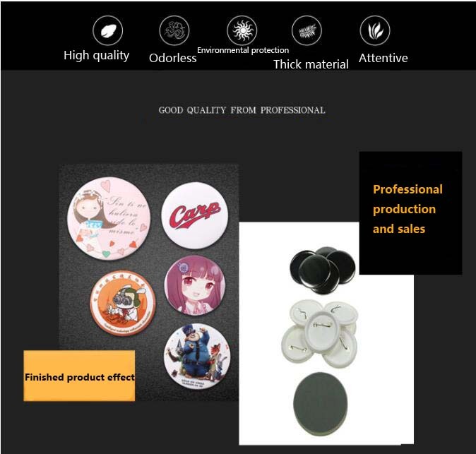Click the red Carp logo badge
The width and height of the screenshot is (476, 454).
[195, 215]
